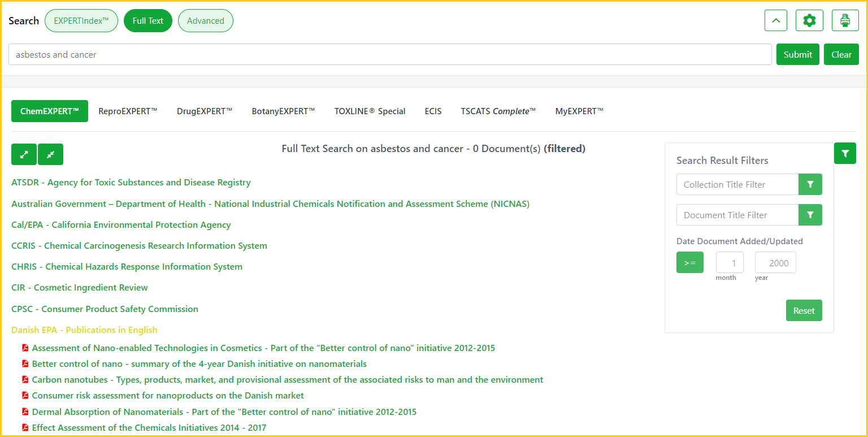Viewport: 868px width, 437px height.
Task: Collapse search panel with the chevron-up icon
Action: click(775, 21)
